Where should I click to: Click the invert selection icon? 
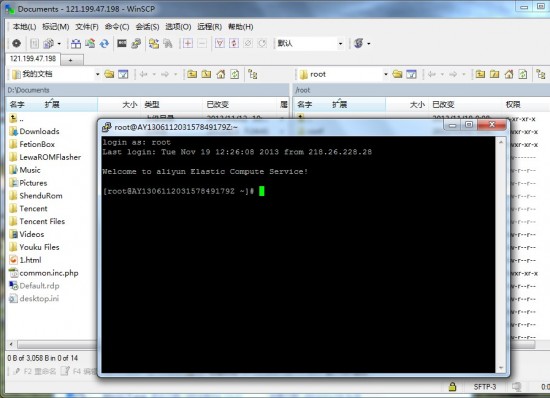pos(234,43)
